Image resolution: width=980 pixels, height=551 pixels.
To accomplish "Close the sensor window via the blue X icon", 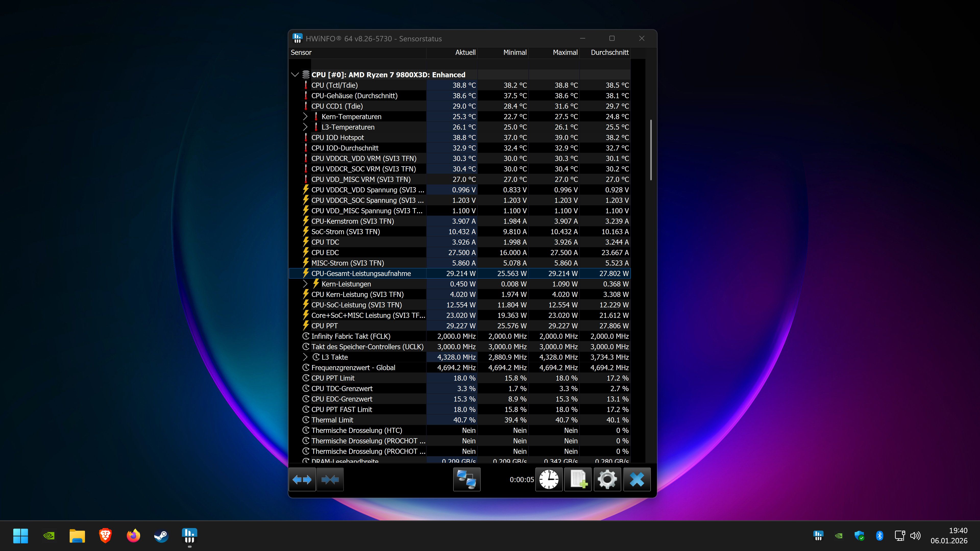I will (x=637, y=480).
